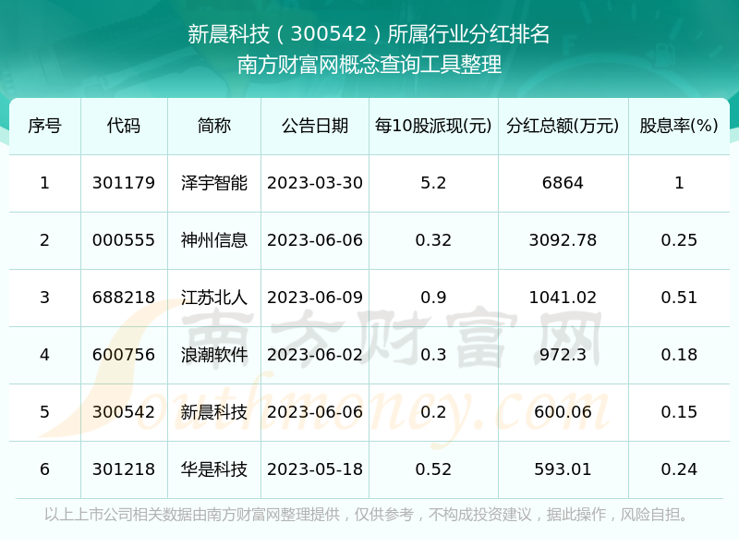
Task: Click the dividend total 3092.78
Action: pos(563,240)
